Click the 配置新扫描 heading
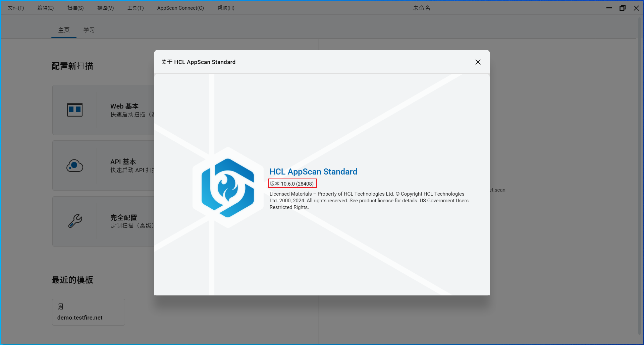Viewport: 644px width, 345px height. click(72, 66)
